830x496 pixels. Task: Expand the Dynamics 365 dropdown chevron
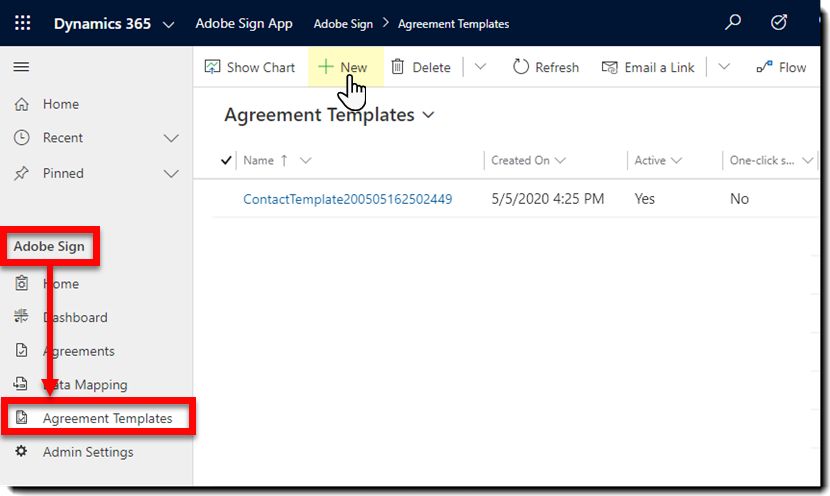point(168,24)
